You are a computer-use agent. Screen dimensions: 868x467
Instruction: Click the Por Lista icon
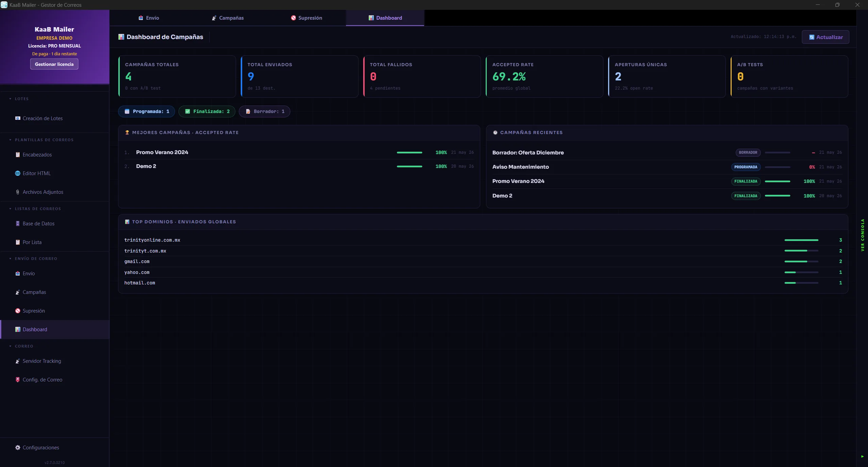(x=18, y=242)
